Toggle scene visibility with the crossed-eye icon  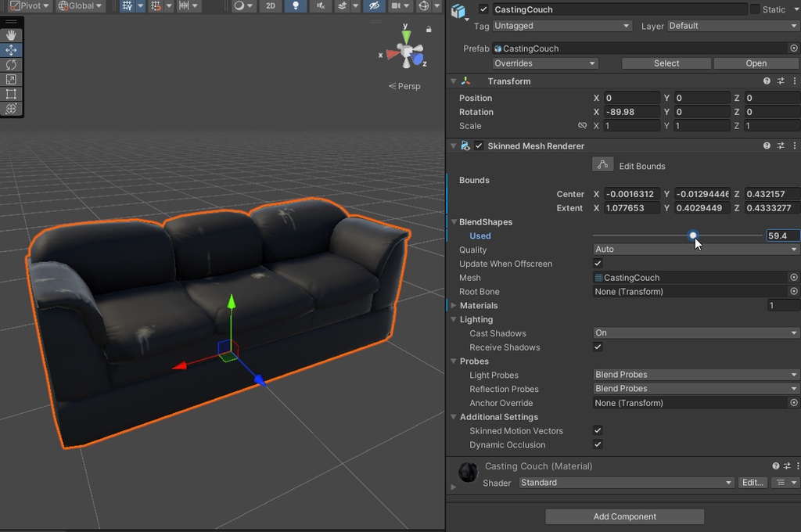(373, 6)
